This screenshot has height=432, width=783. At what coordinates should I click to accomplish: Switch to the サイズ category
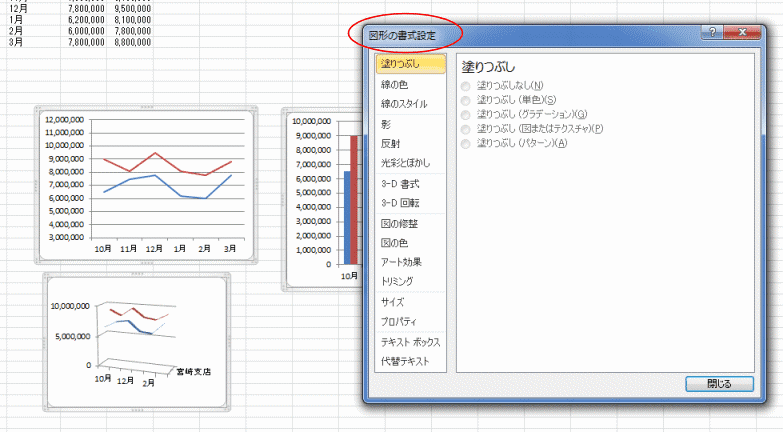(x=392, y=302)
